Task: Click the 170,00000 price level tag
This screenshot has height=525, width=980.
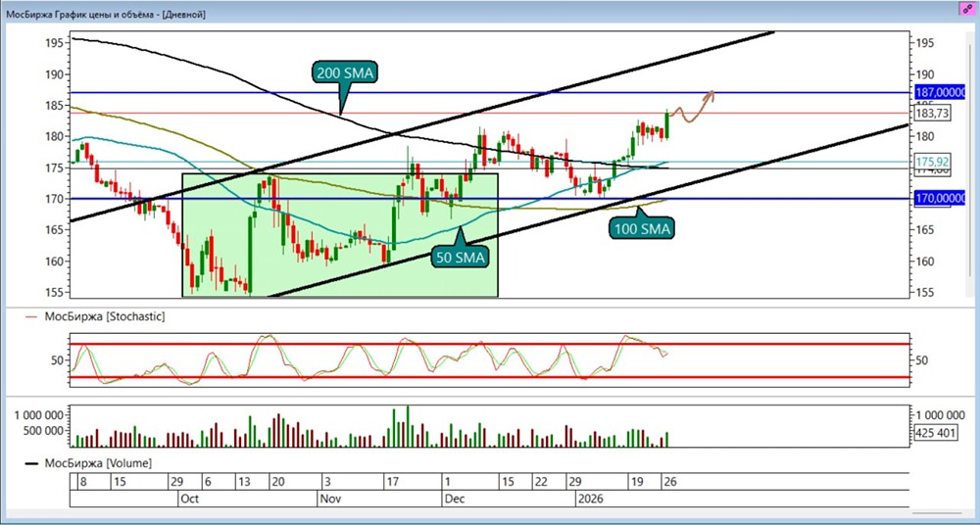Action: pyautogui.click(x=941, y=199)
